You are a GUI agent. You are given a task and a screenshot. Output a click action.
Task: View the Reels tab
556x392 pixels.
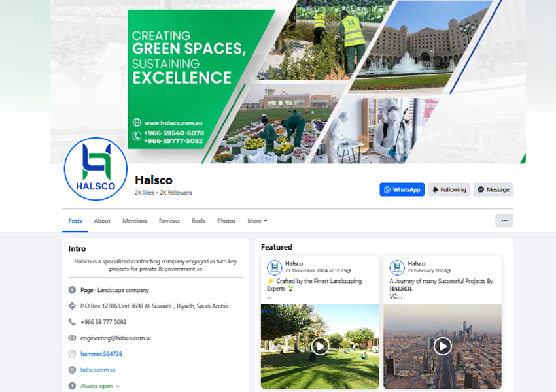pos(198,221)
